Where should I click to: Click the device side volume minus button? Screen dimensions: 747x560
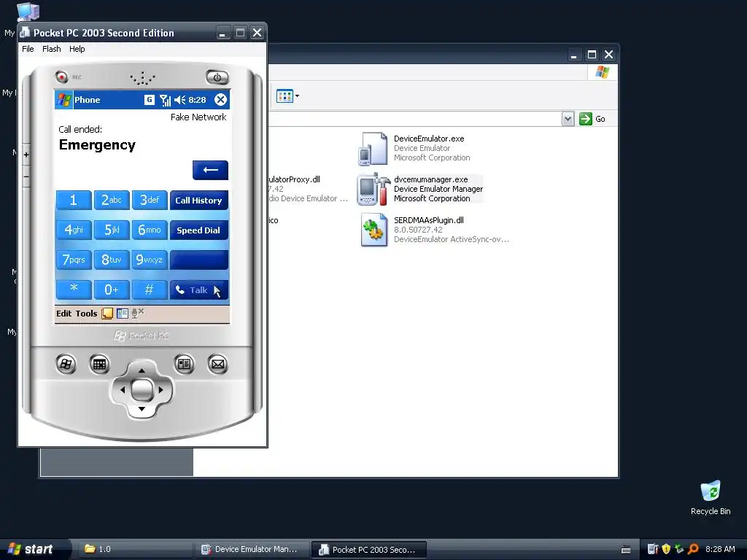click(26, 176)
